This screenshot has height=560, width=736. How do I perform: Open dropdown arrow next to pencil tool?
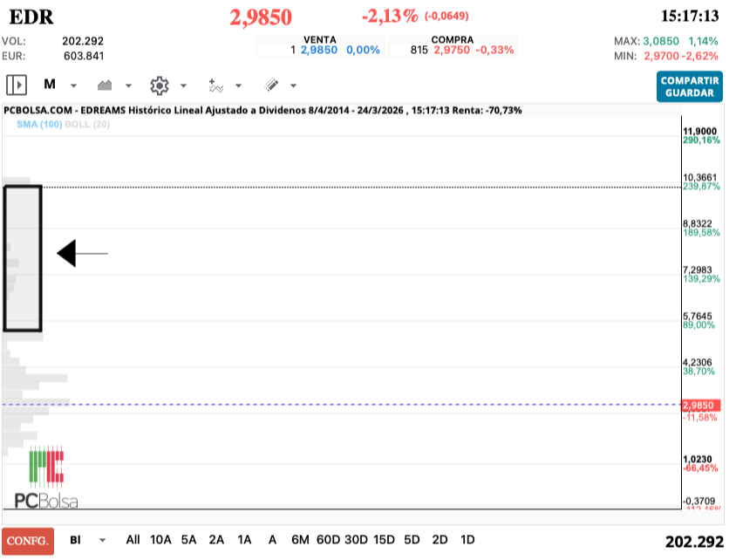coord(293,85)
